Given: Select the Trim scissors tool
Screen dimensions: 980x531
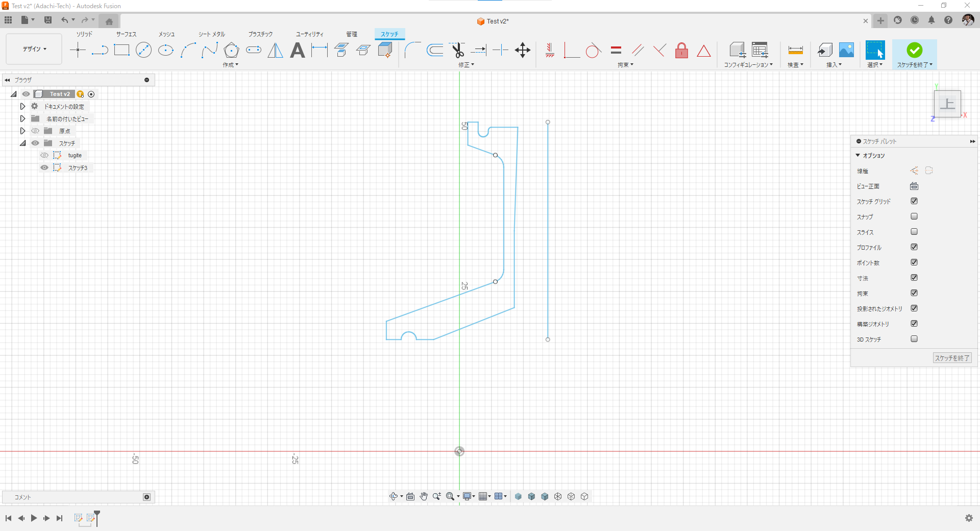Looking at the screenshot, I should pyautogui.click(x=457, y=50).
